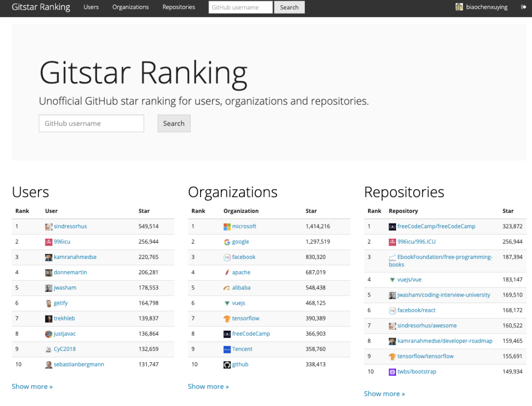
Task: Click the 996icu user avatar icon
Action: coord(49,242)
